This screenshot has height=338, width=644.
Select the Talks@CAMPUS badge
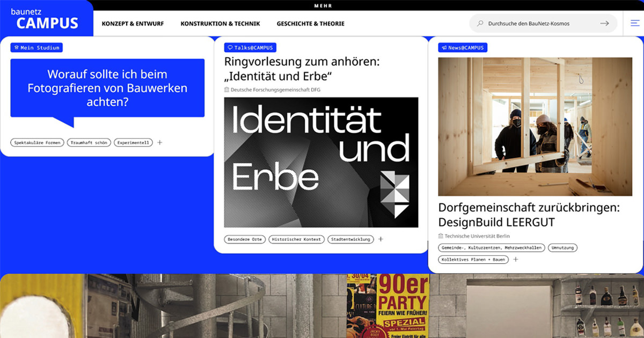pos(250,48)
